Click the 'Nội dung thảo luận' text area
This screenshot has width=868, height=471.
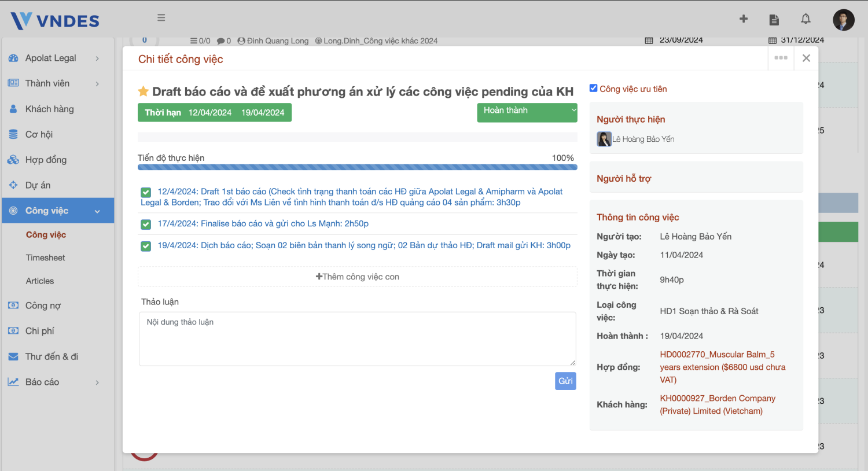point(357,338)
